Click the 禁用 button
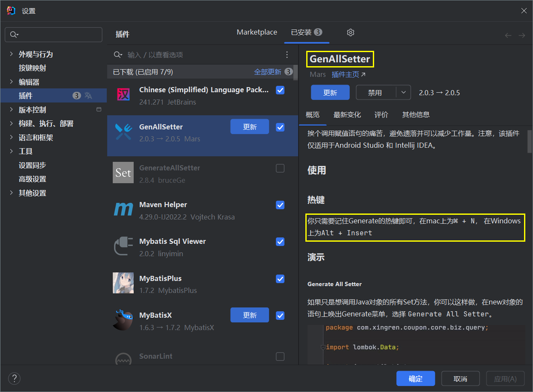This screenshot has width=533, height=392. (x=375, y=92)
